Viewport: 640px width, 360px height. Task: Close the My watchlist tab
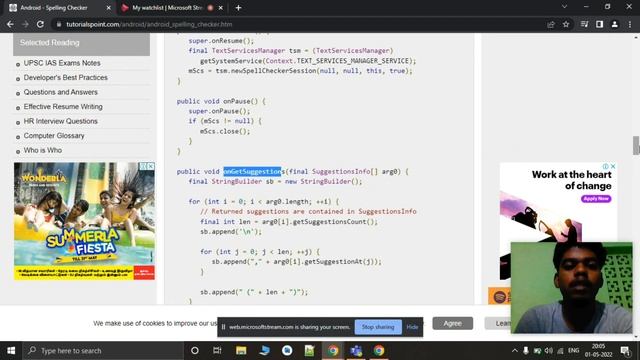coord(221,8)
